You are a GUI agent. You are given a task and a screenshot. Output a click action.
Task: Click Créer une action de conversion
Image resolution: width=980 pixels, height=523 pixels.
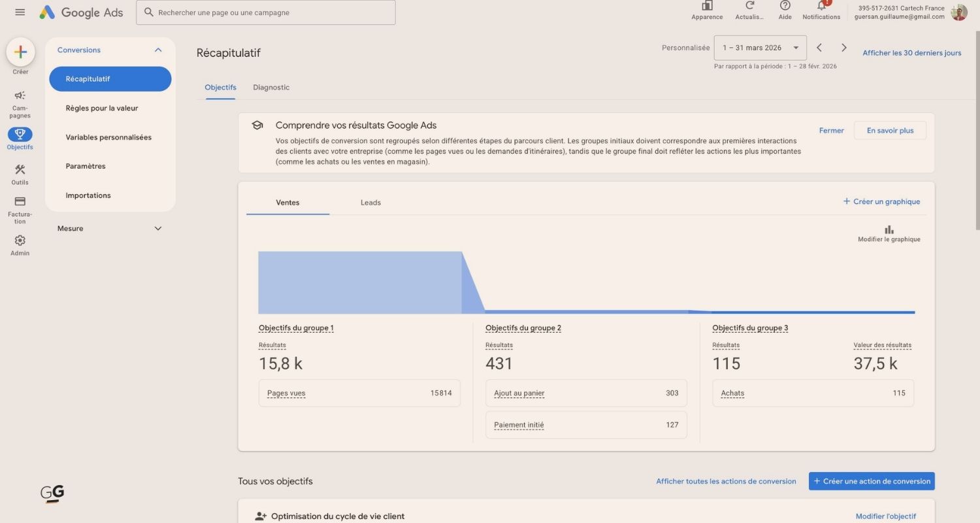click(872, 481)
